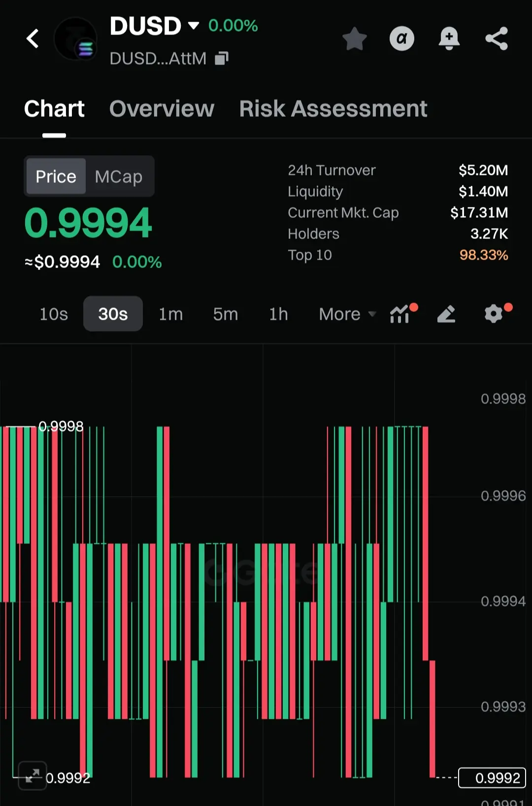Expand the DUSD token dropdown arrow
This screenshot has width=532, height=806.
194,26
